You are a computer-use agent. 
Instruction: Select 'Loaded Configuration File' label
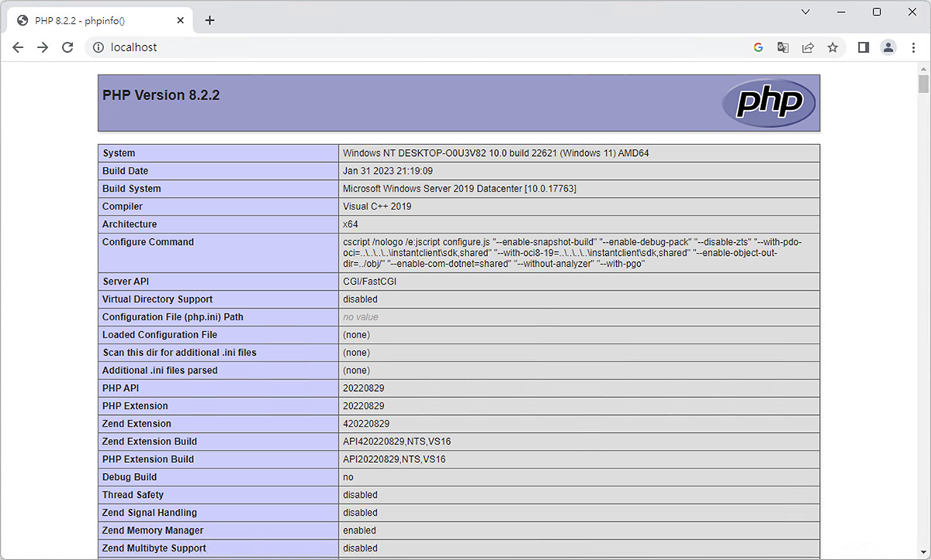click(x=160, y=335)
